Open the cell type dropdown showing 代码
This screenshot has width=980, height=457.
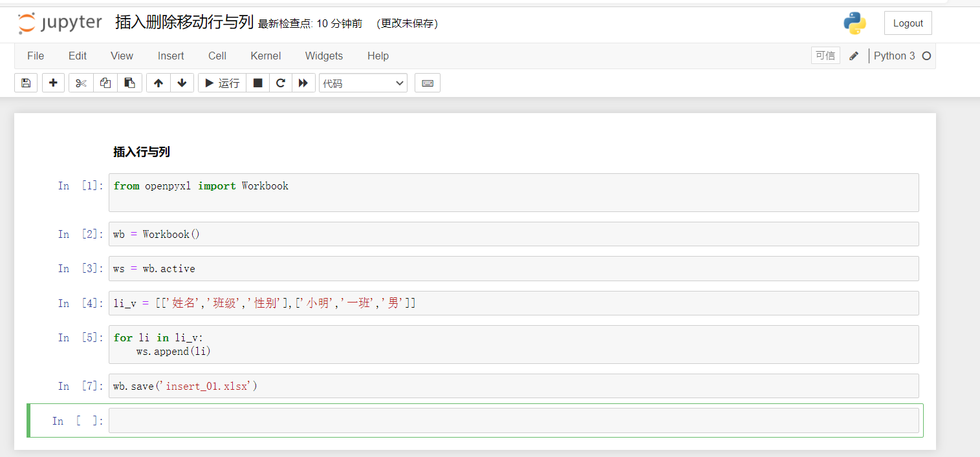coord(362,83)
